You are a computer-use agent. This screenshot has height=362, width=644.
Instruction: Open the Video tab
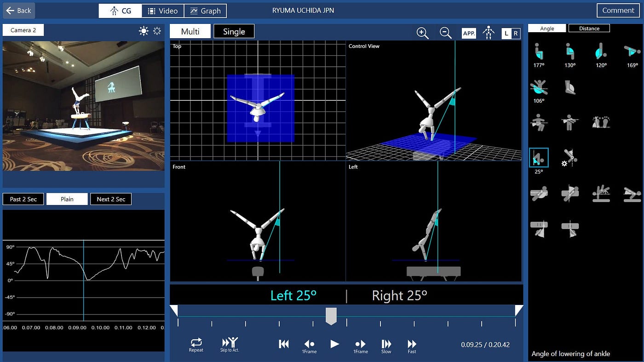[x=163, y=11]
